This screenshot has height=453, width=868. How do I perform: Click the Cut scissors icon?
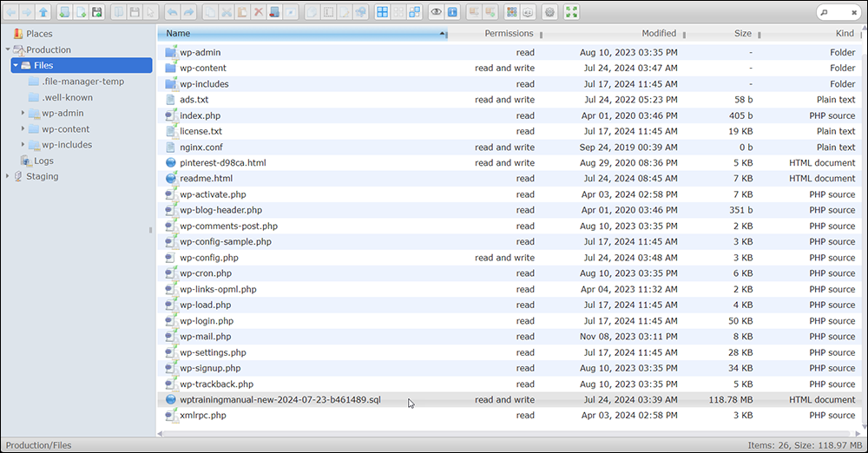coord(226,11)
